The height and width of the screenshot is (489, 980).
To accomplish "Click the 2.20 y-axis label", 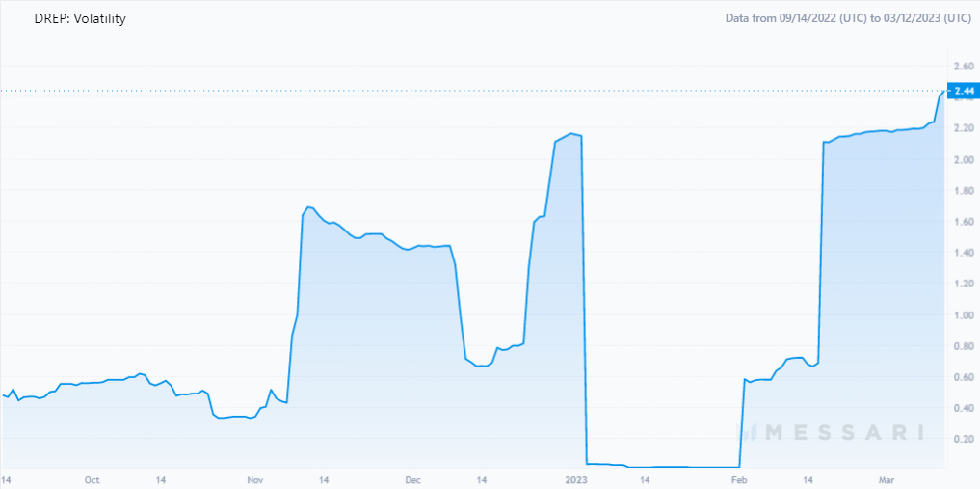I will pyautogui.click(x=963, y=128).
